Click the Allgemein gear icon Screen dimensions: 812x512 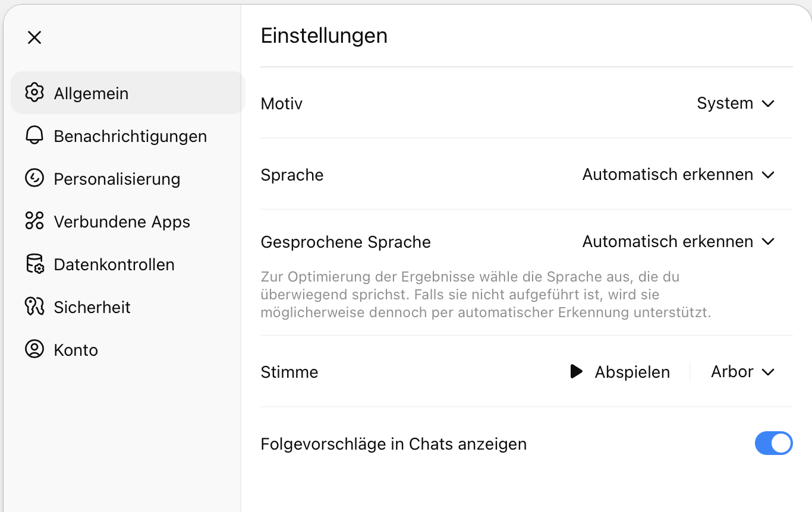coord(34,93)
